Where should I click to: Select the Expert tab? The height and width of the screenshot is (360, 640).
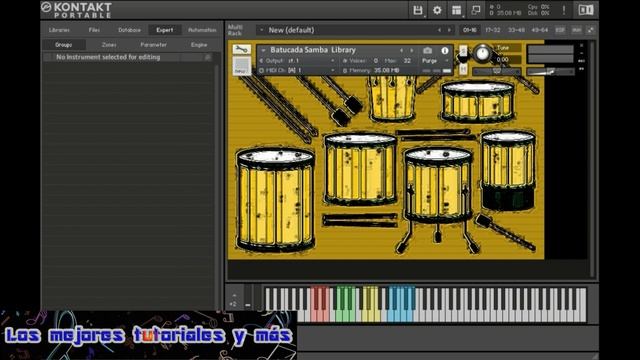[164, 30]
